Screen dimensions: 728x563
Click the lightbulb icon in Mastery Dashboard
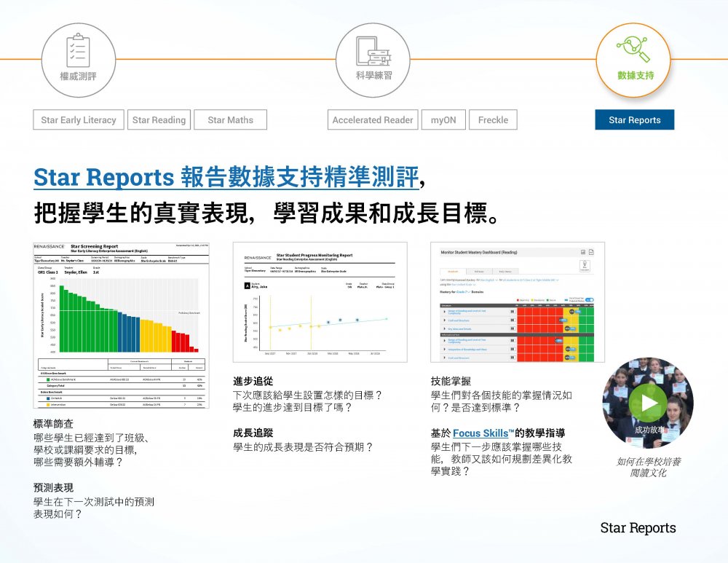pyautogui.click(x=585, y=267)
